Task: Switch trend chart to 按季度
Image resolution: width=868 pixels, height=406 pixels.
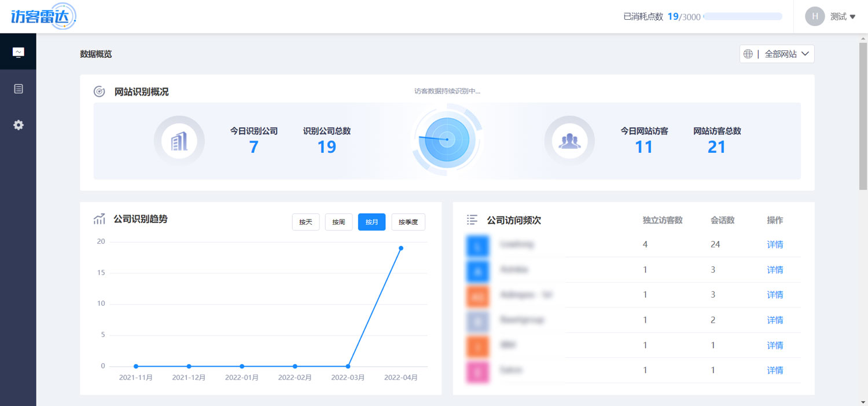Action: click(408, 222)
